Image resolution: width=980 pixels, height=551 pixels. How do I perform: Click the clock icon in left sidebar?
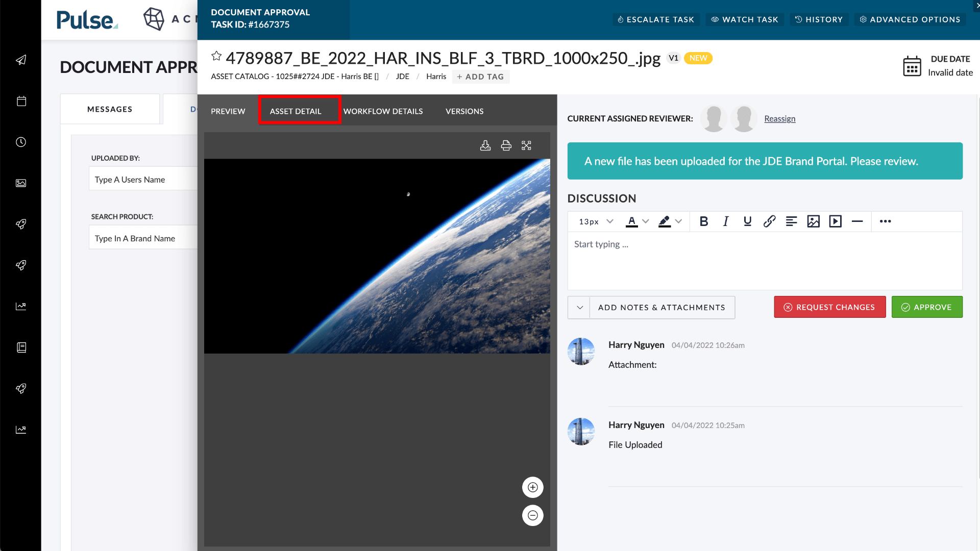point(21,142)
